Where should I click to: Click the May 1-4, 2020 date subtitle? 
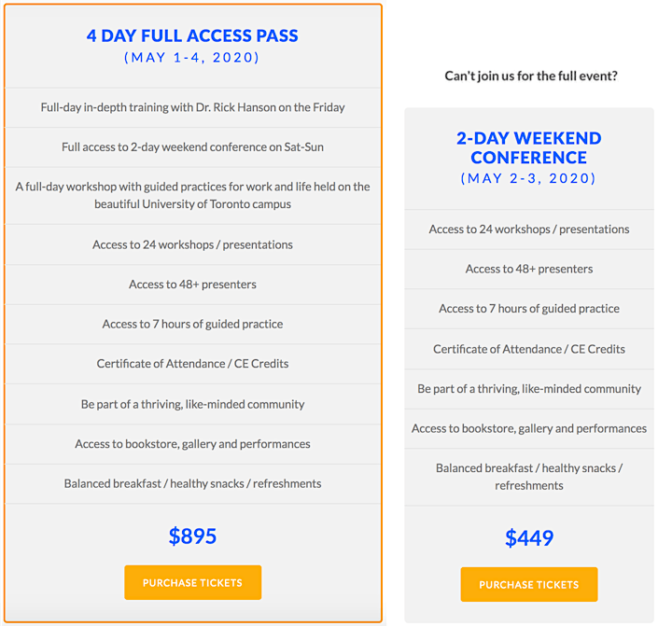click(x=192, y=58)
